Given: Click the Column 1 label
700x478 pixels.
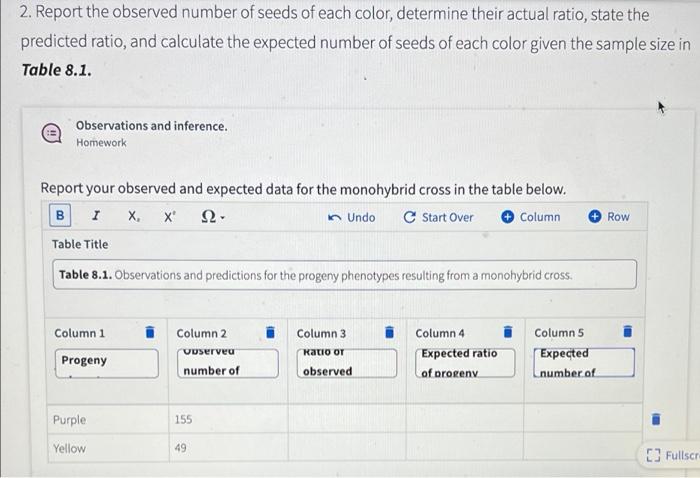Looking at the screenshot, I should 79,333.
